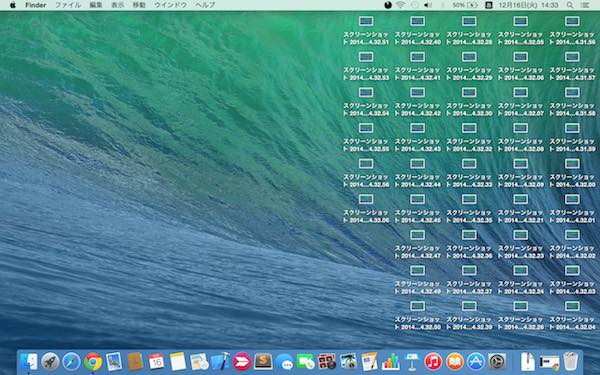Select screenshot file ending 4.32.01
This screenshot has width=600, height=375.
point(572,209)
